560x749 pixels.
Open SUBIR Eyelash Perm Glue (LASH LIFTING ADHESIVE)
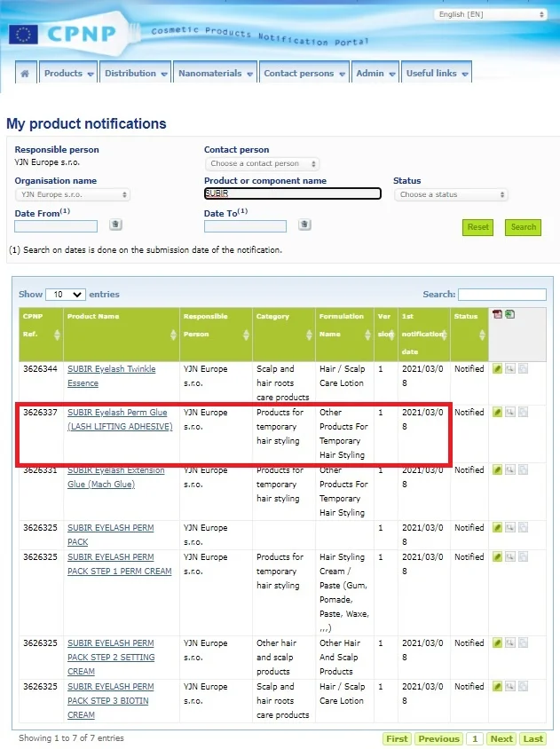pyautogui.click(x=120, y=420)
